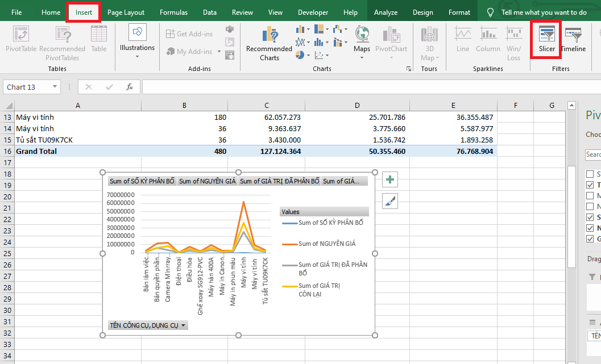The image size is (601, 364).
Task: Uncheck the field checkbox labeled T
Action: point(589,185)
